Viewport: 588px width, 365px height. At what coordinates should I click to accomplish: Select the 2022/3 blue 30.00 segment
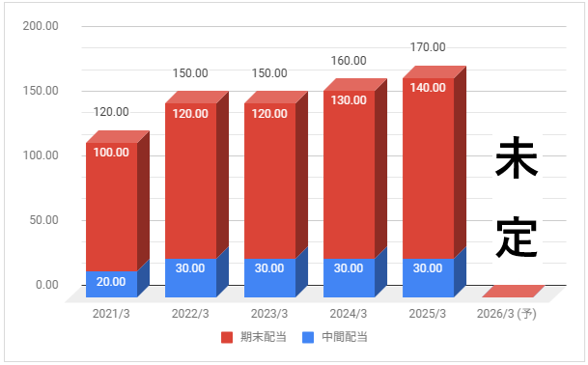point(191,278)
